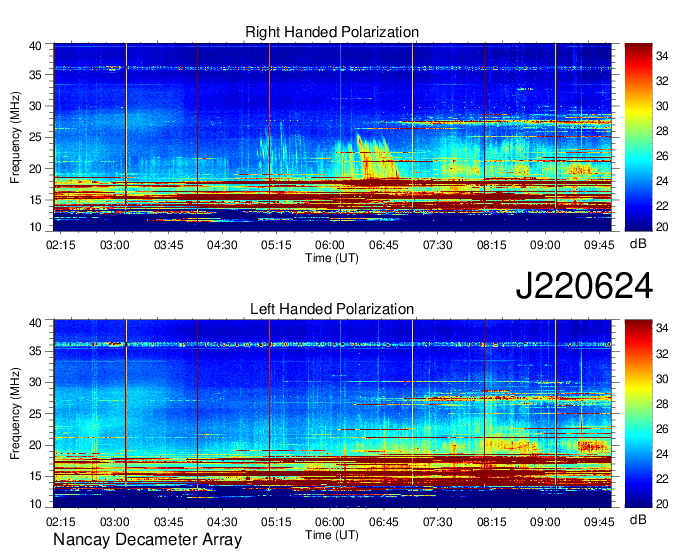Click the 06:00 time tick under the Right Handed plot

pyautogui.click(x=330, y=245)
